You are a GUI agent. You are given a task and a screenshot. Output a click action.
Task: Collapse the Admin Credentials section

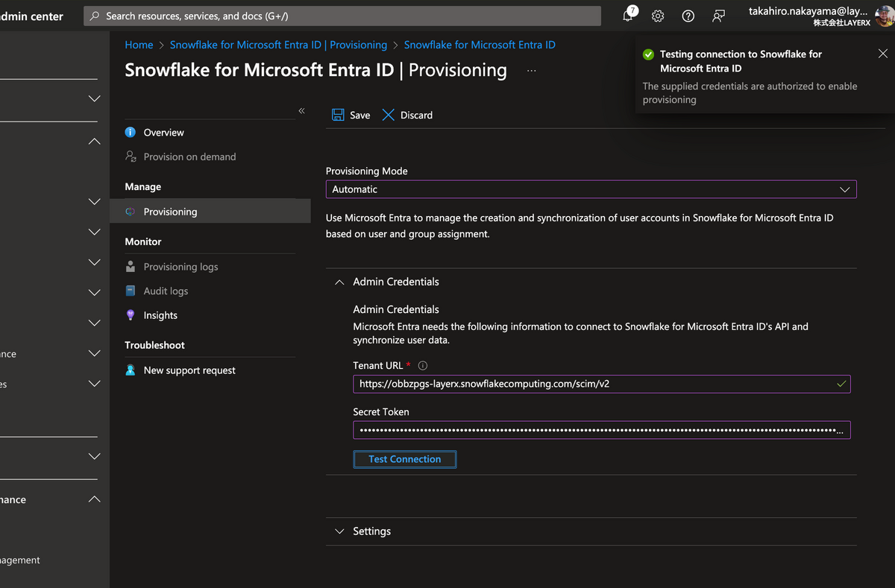(x=339, y=282)
